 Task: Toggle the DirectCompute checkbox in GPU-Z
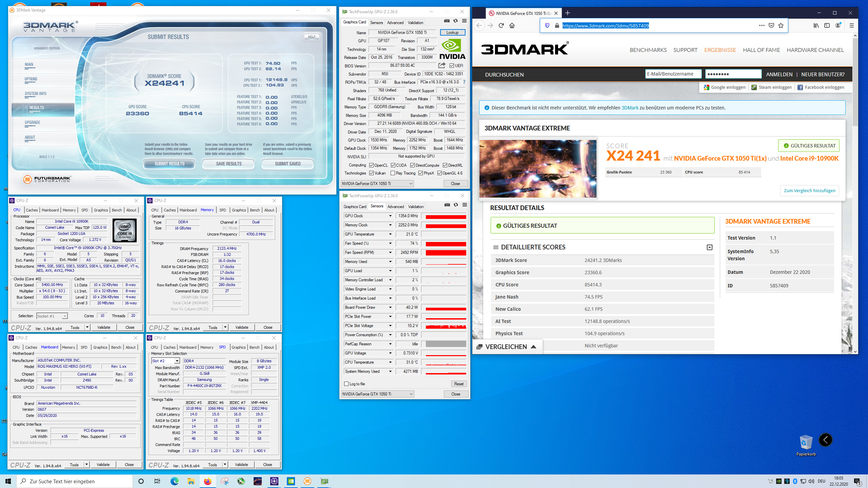[x=412, y=165]
